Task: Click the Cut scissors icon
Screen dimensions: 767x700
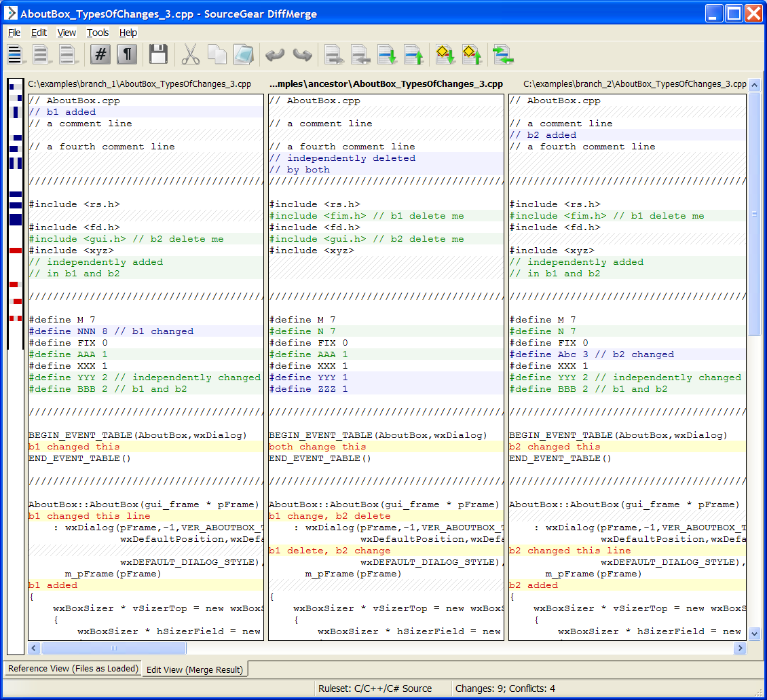Action: tap(191, 54)
